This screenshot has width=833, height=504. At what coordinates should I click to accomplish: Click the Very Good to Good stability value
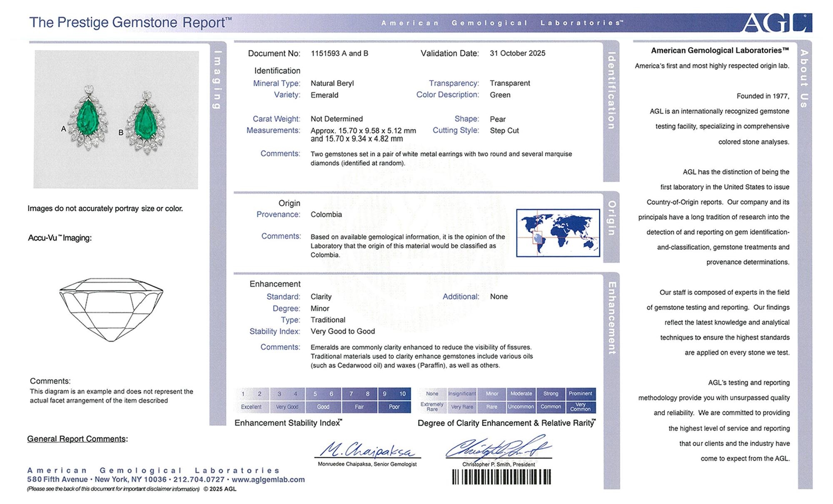tap(343, 332)
